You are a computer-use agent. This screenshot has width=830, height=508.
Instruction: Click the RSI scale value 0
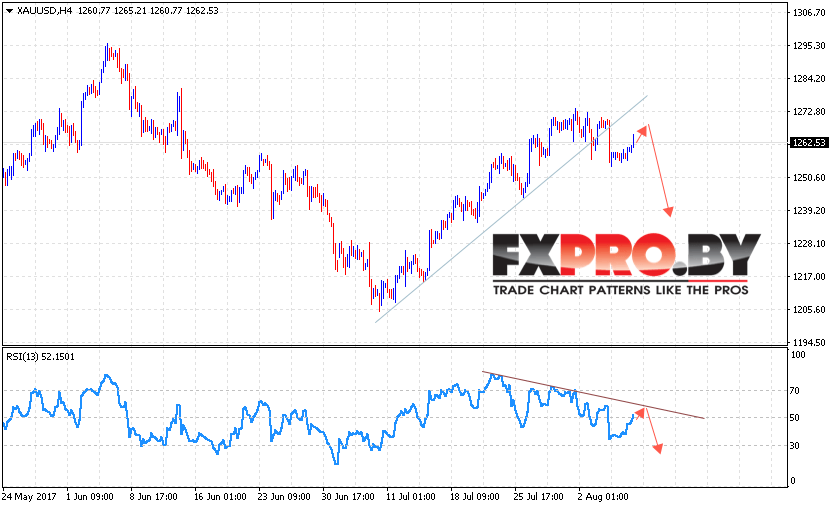coord(793,481)
